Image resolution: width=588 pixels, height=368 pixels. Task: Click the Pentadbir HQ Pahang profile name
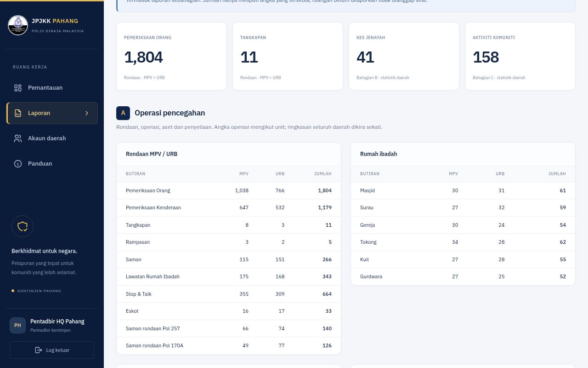click(x=57, y=322)
